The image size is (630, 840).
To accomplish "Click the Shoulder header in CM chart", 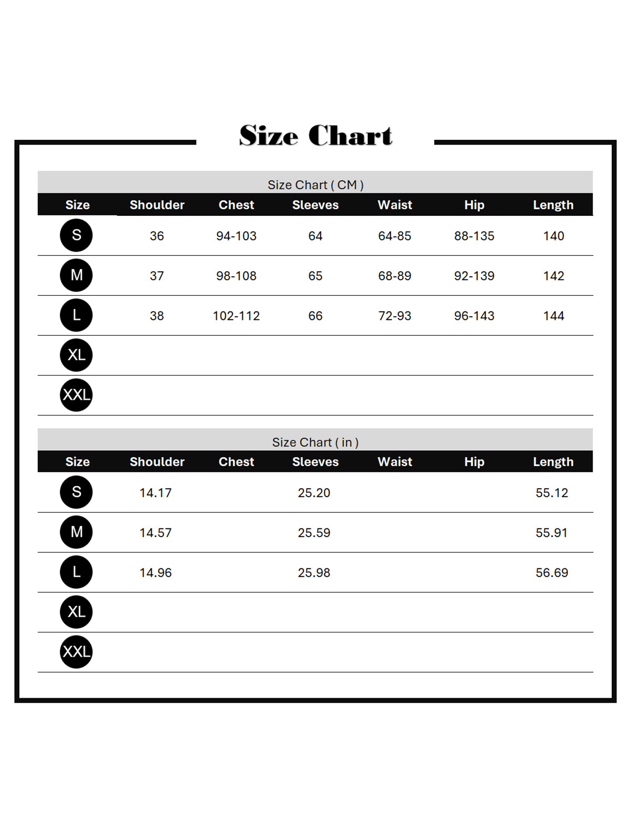I will click(x=157, y=205).
